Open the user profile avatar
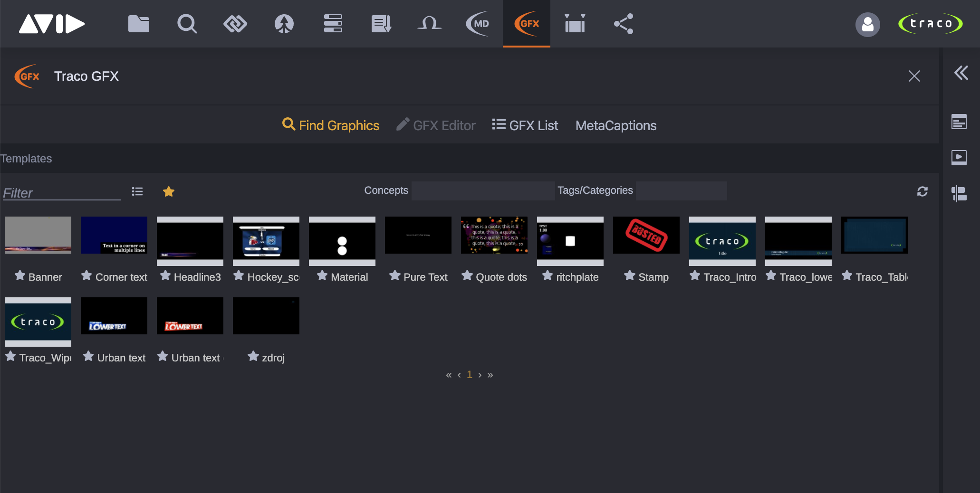This screenshot has height=493, width=980. (868, 24)
